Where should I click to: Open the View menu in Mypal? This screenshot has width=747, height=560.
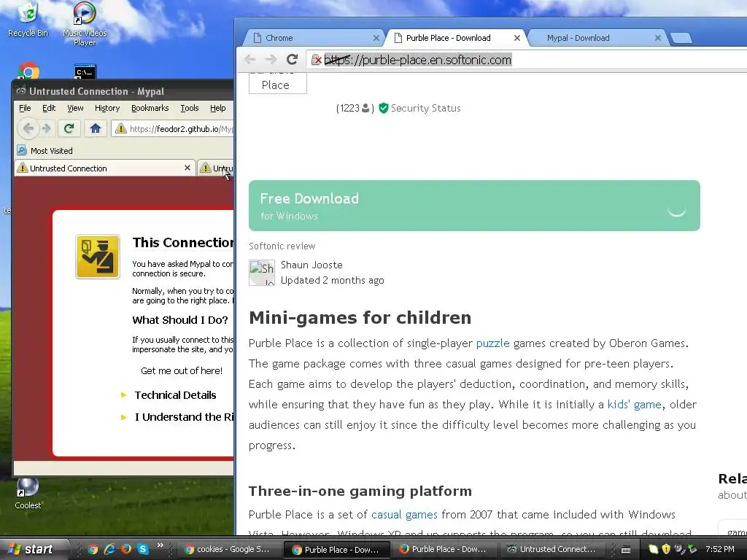coord(75,108)
